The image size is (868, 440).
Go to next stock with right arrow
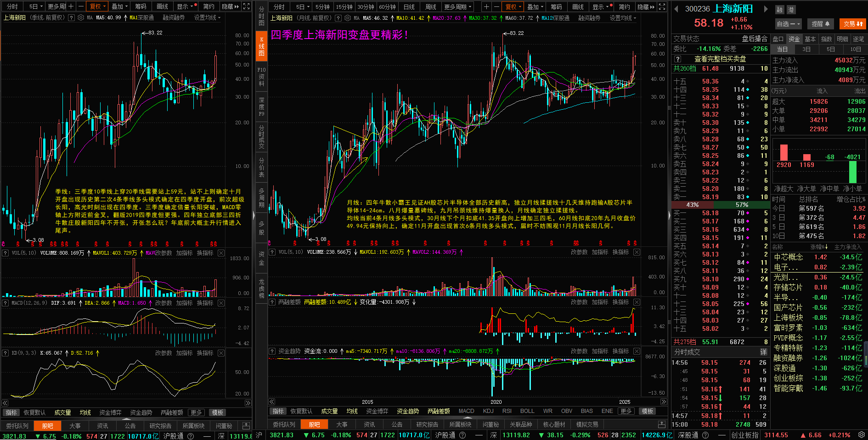(x=766, y=9)
